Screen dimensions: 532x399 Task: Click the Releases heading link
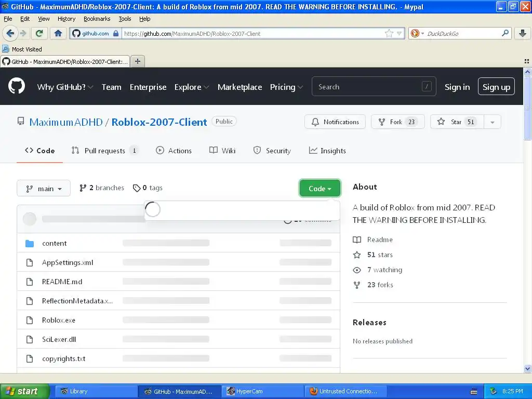pos(369,322)
